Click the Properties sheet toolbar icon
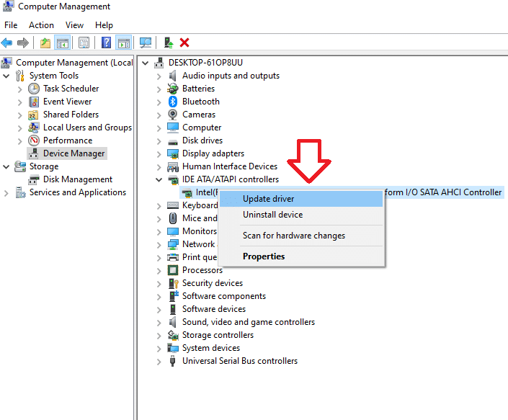 pos(84,43)
